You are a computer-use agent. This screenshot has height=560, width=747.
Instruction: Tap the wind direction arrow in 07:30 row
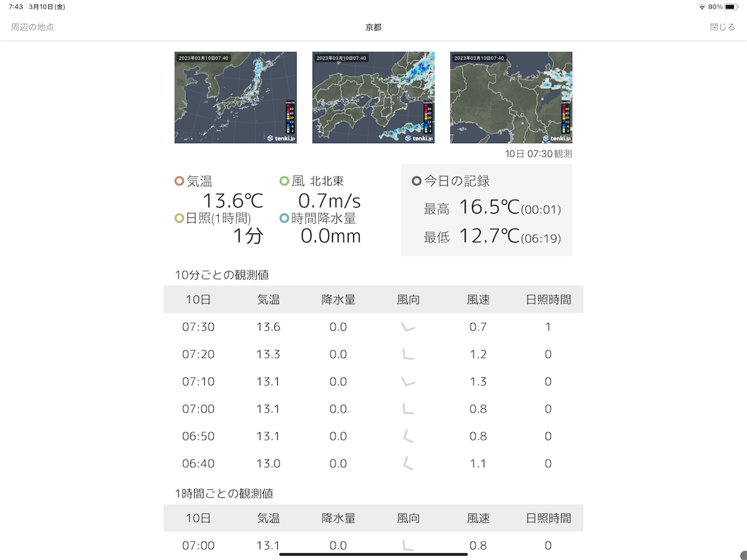tap(408, 327)
